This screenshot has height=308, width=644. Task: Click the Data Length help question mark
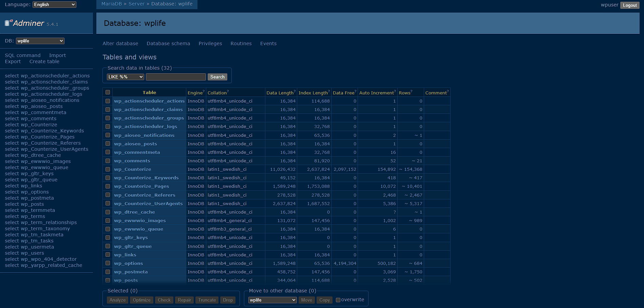295,91
